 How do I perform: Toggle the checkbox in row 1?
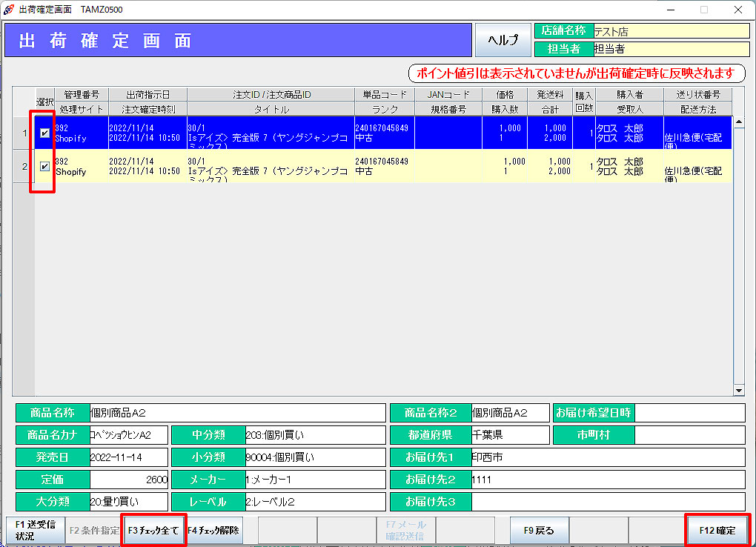pos(45,133)
